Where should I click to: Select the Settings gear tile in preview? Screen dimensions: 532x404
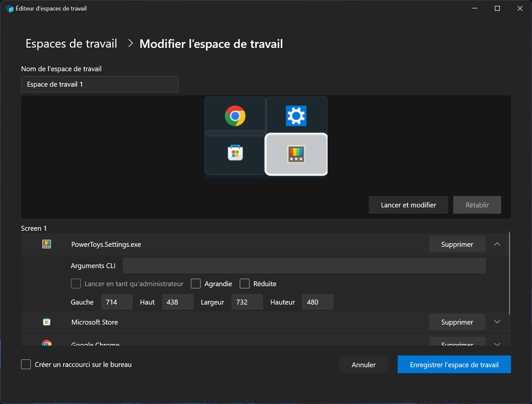(296, 116)
